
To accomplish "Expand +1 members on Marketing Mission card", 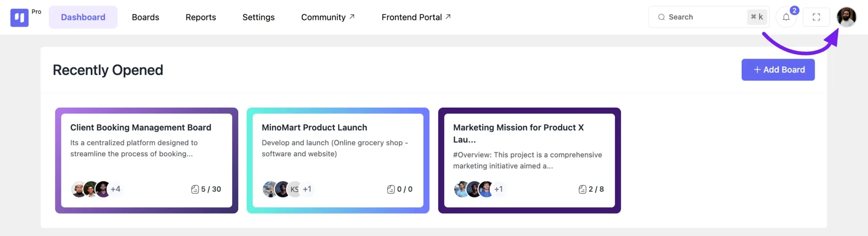I will coord(498,189).
